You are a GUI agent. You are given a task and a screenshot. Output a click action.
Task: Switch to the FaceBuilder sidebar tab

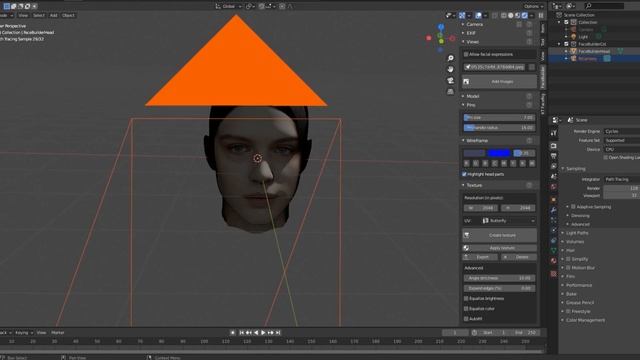[x=542, y=77]
